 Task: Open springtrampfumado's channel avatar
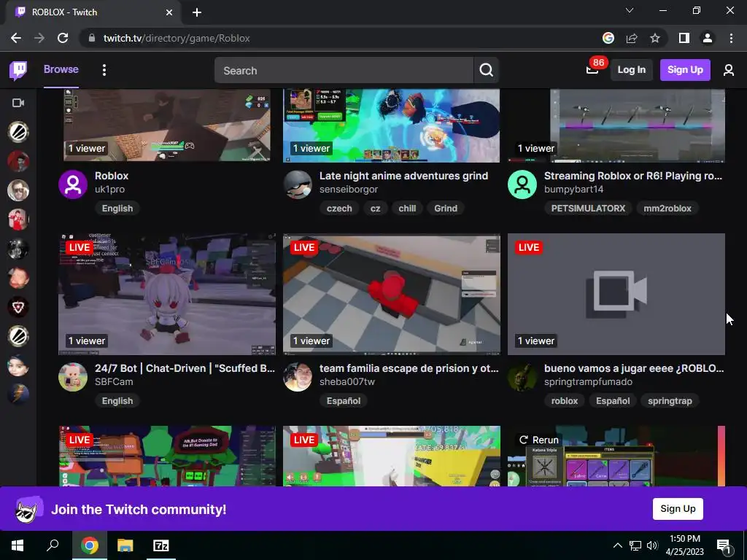tap(522, 377)
